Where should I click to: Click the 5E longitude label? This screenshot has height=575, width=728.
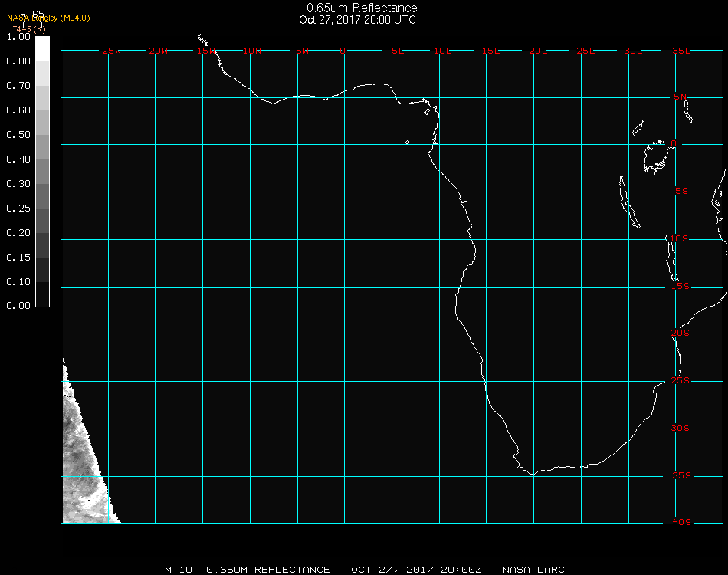[398, 51]
